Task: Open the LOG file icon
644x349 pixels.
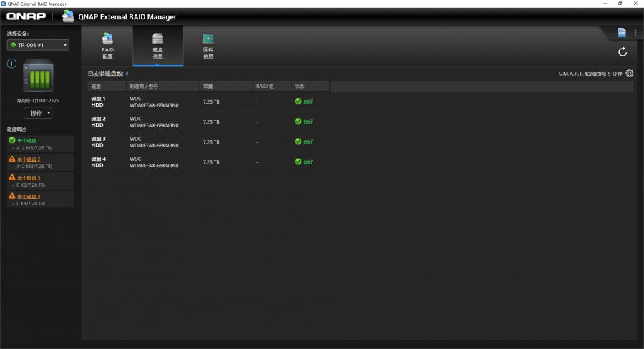Action: click(x=622, y=33)
